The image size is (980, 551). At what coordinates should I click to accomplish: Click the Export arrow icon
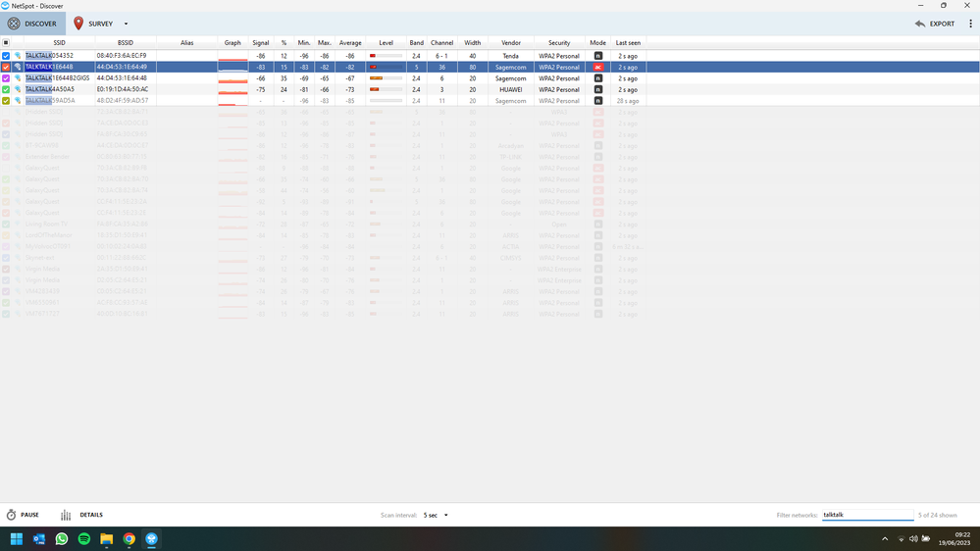coord(920,24)
